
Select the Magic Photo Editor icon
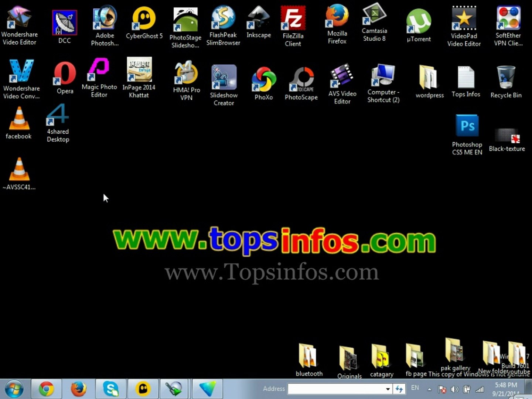pyautogui.click(x=99, y=78)
